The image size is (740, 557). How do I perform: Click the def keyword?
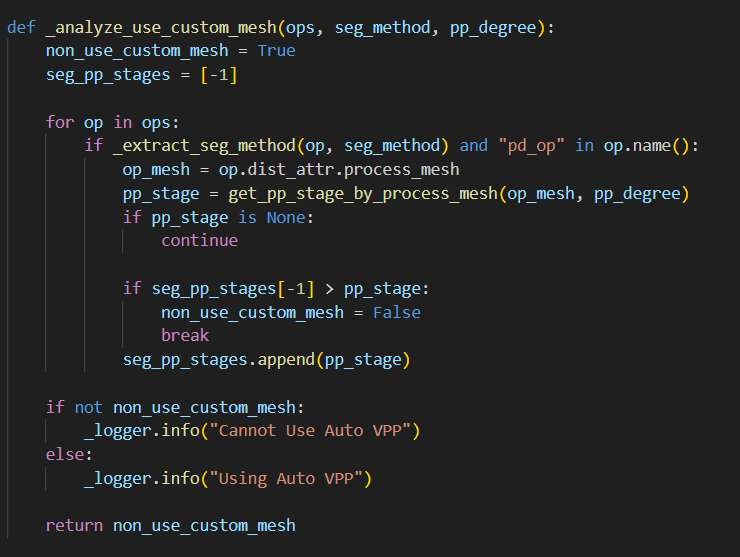pos(21,26)
